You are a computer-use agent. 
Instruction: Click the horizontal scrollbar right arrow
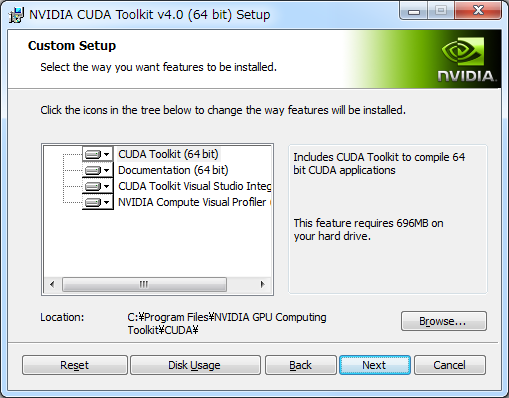pos(262,284)
